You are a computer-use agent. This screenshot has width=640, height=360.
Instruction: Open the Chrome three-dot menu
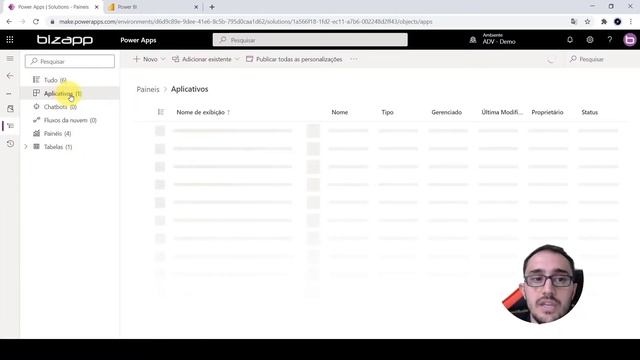tap(631, 22)
